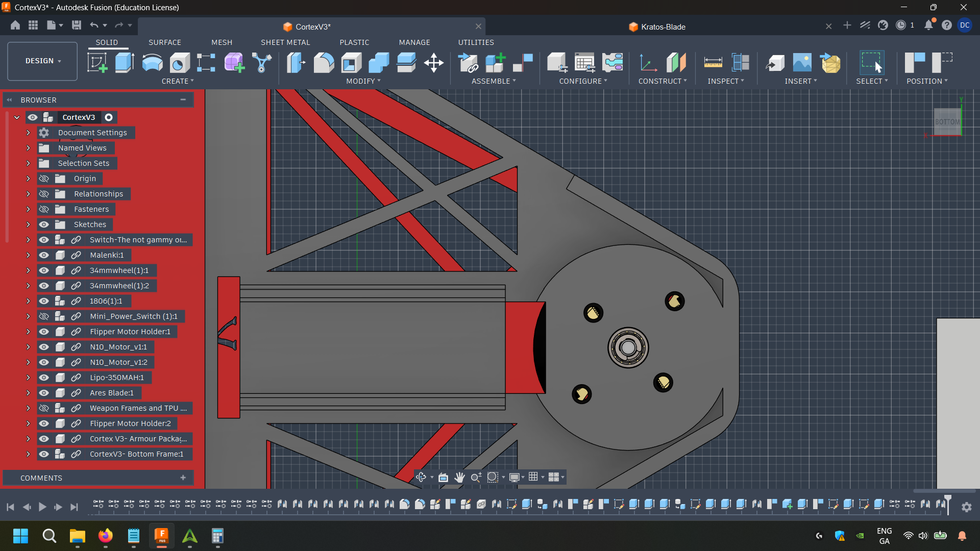
Task: Select the Fillet tool
Action: point(324,63)
